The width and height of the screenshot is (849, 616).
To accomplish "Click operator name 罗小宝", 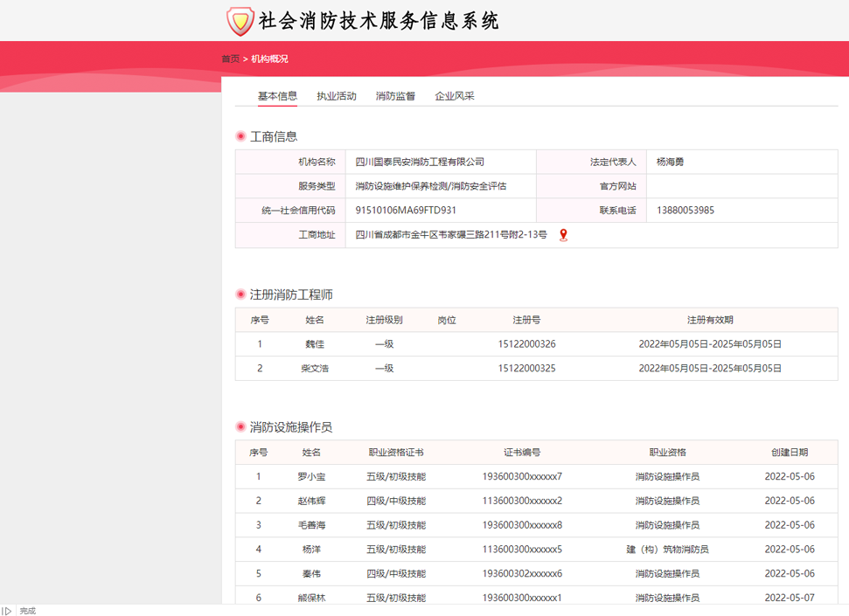I will pos(311,477).
